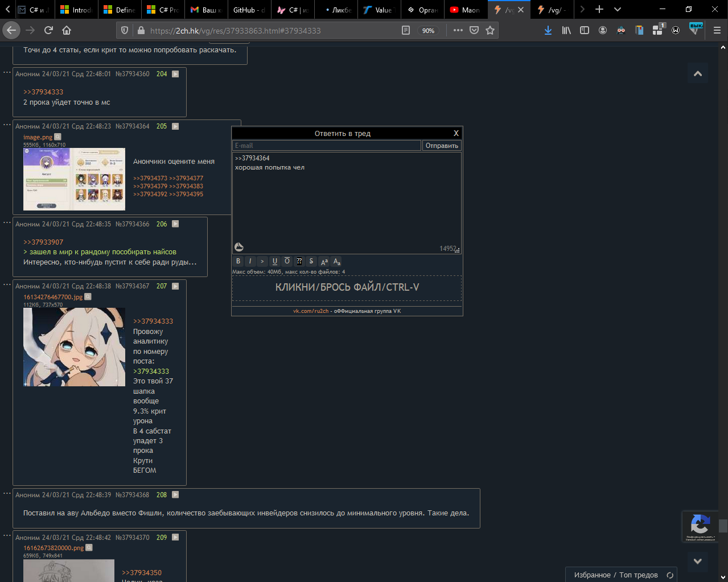Open Firefox account icon

coord(603,30)
